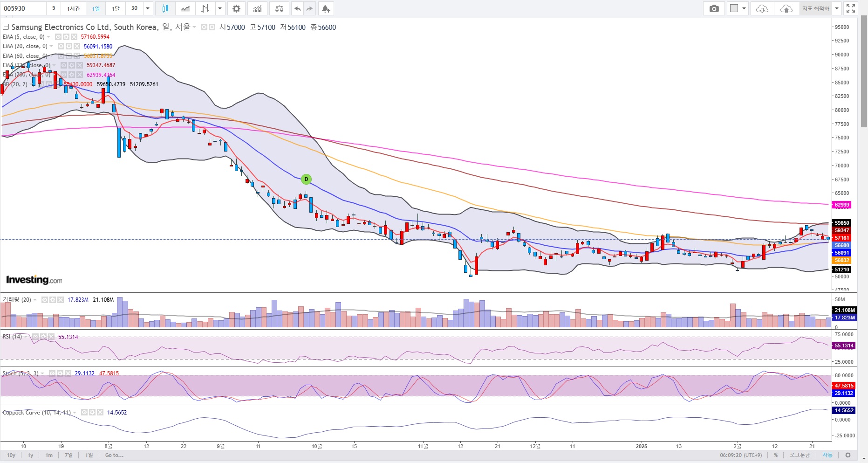Viewport: 868px width, 463px height.
Task: Expand the Samsung Electronics title dropdown arrow
Action: coord(194,28)
